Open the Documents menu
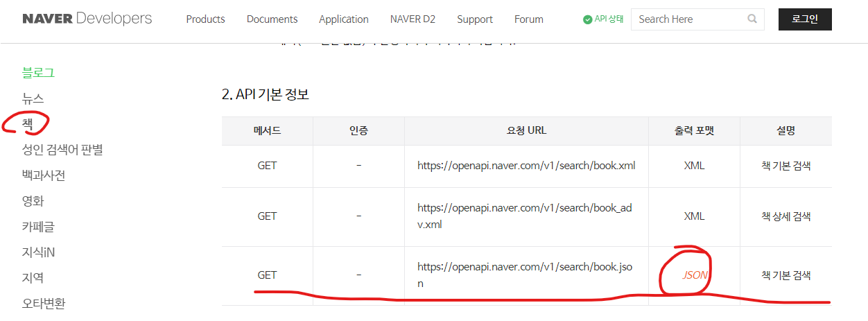The width and height of the screenshot is (868, 321). click(x=272, y=19)
